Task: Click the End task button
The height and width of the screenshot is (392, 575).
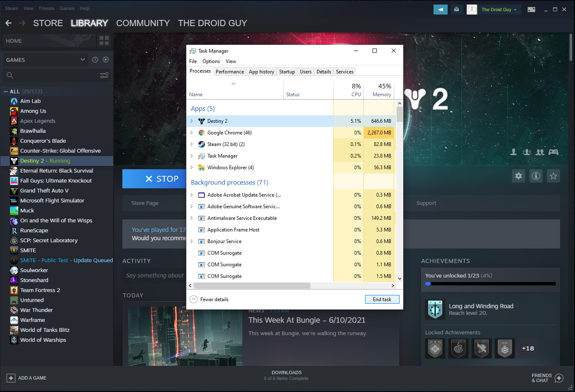Action: [382, 299]
